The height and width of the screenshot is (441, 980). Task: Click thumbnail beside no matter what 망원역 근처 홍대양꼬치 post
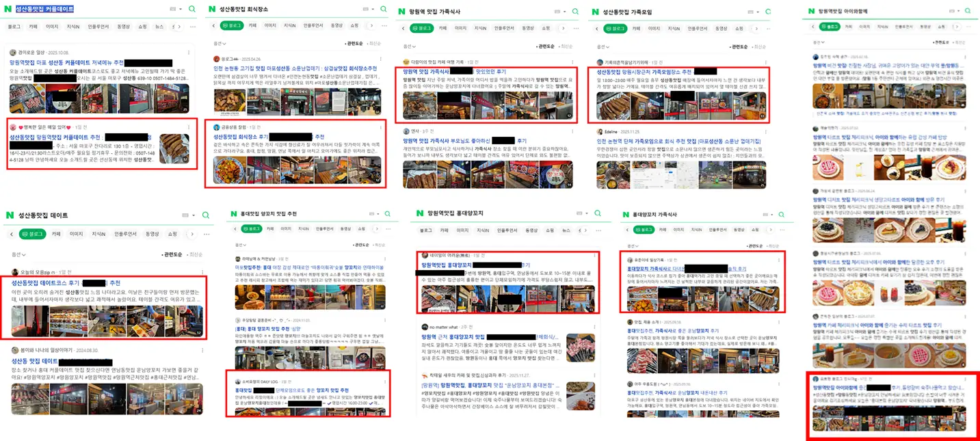tap(581, 349)
